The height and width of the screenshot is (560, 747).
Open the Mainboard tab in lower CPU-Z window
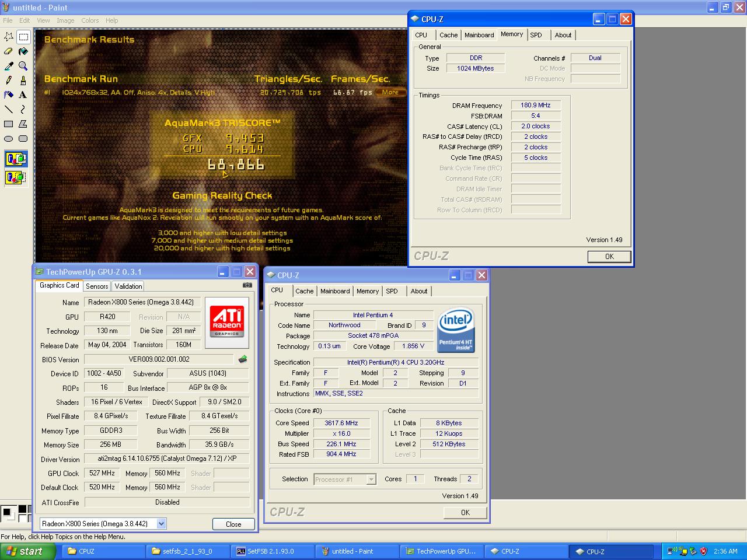(x=335, y=291)
